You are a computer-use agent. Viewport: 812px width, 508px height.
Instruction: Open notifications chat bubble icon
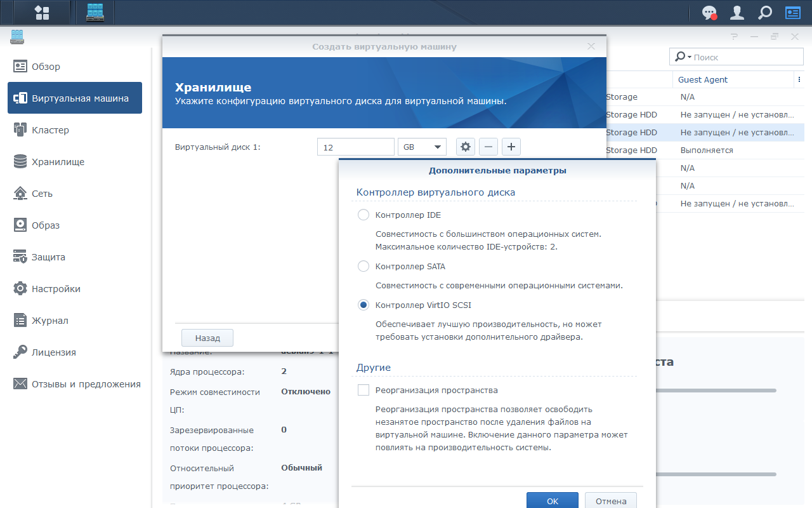click(709, 13)
